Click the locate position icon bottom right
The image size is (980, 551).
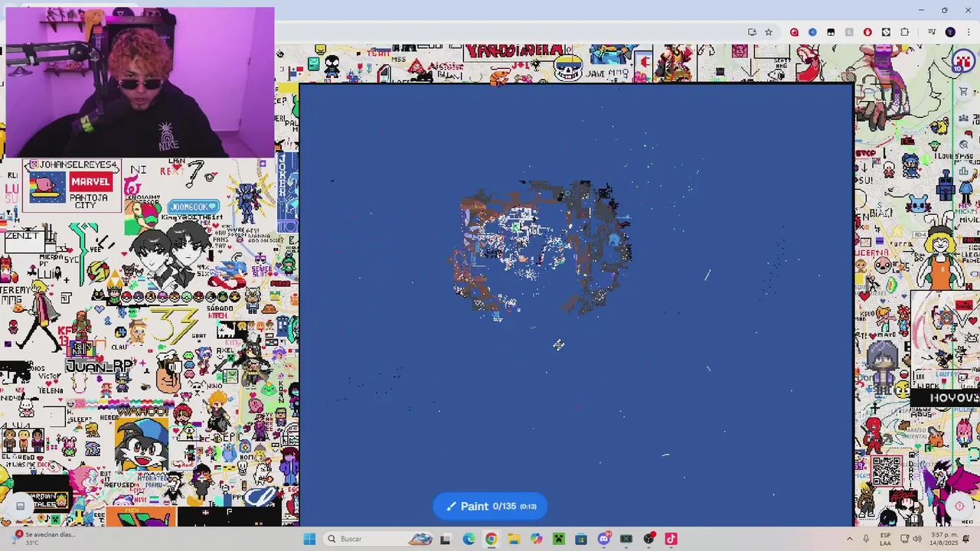(959, 506)
